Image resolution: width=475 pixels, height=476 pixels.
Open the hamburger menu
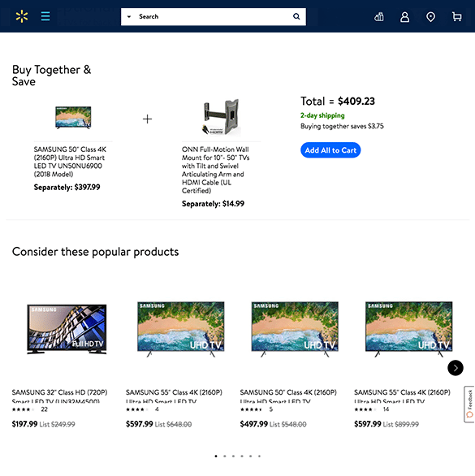click(45, 16)
